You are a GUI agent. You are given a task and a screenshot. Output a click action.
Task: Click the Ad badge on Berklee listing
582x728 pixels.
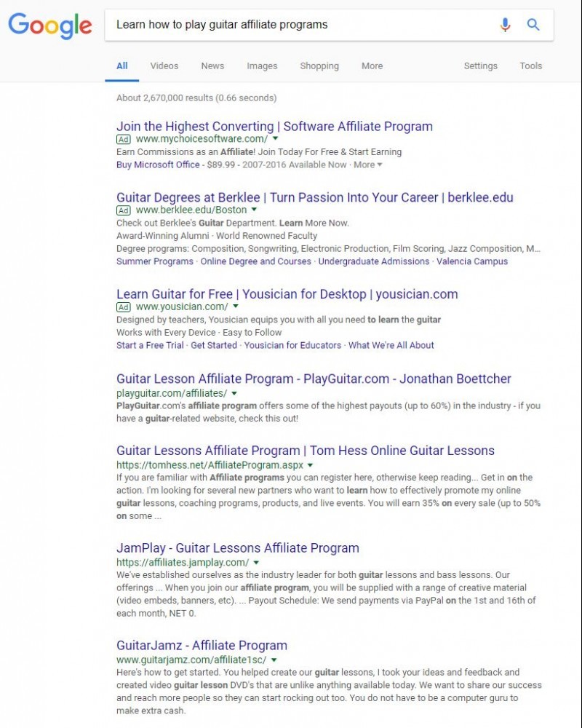pos(124,210)
